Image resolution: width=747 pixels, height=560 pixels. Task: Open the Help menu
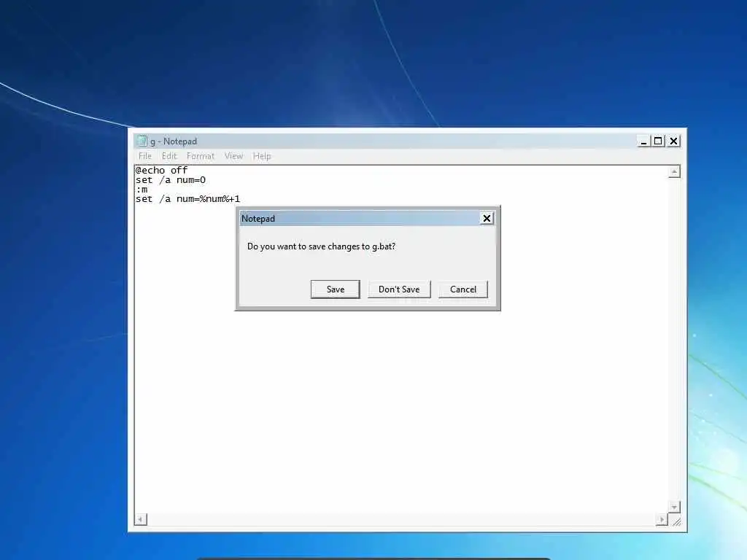point(262,156)
